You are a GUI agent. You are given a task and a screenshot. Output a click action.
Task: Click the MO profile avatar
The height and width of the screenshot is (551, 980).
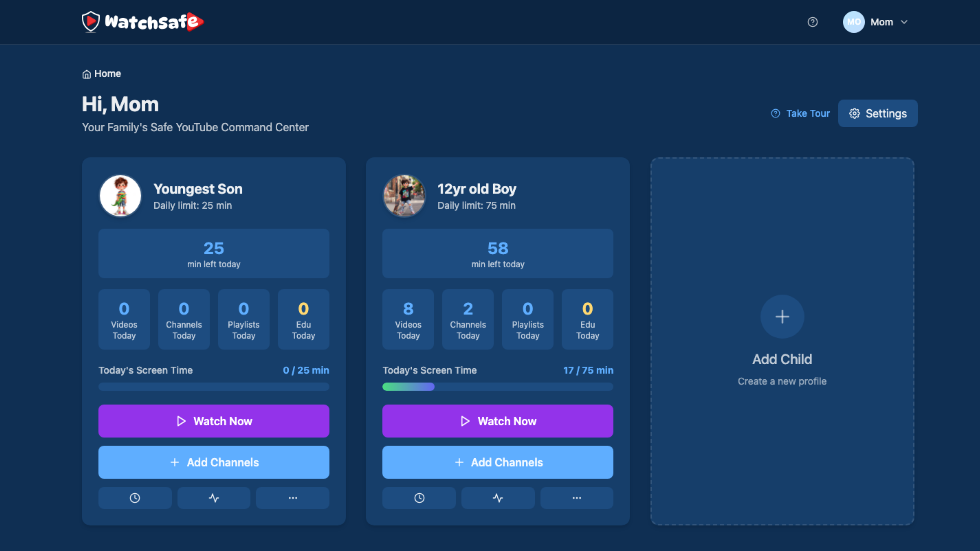pos(854,22)
